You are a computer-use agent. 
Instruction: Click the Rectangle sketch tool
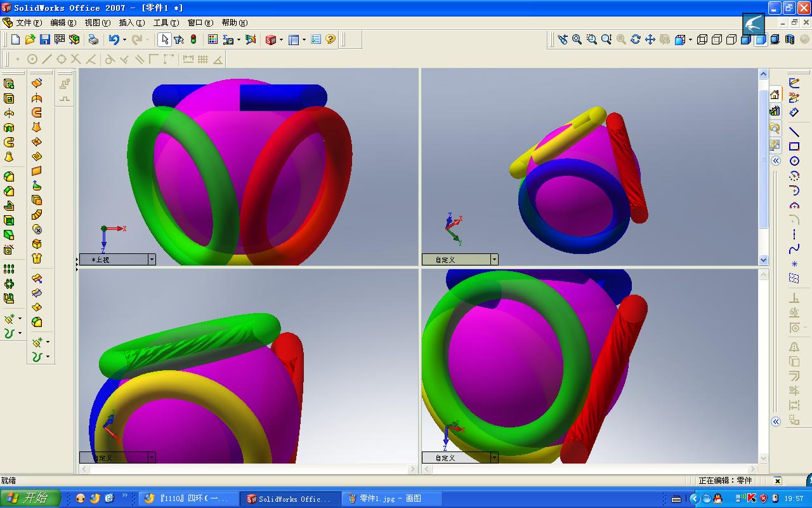point(794,147)
